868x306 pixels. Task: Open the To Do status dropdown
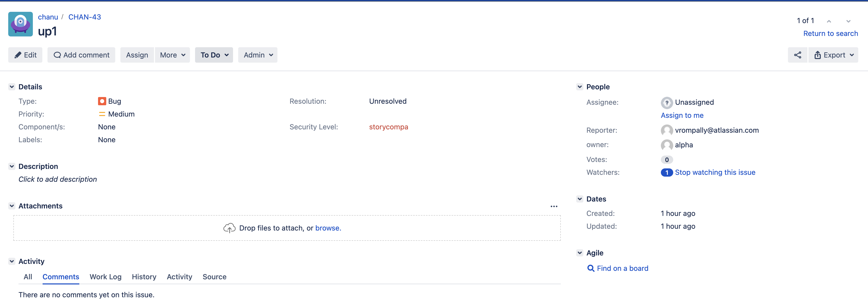(214, 55)
